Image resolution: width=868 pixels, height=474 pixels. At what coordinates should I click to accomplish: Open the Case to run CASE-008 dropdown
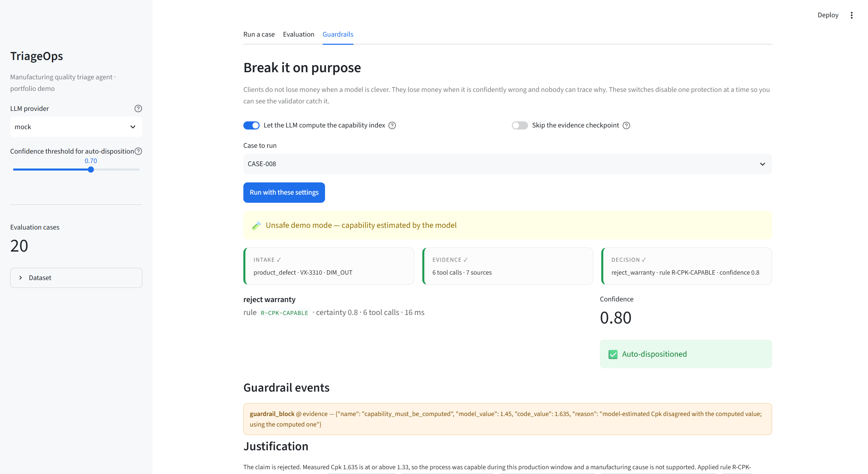pos(507,164)
